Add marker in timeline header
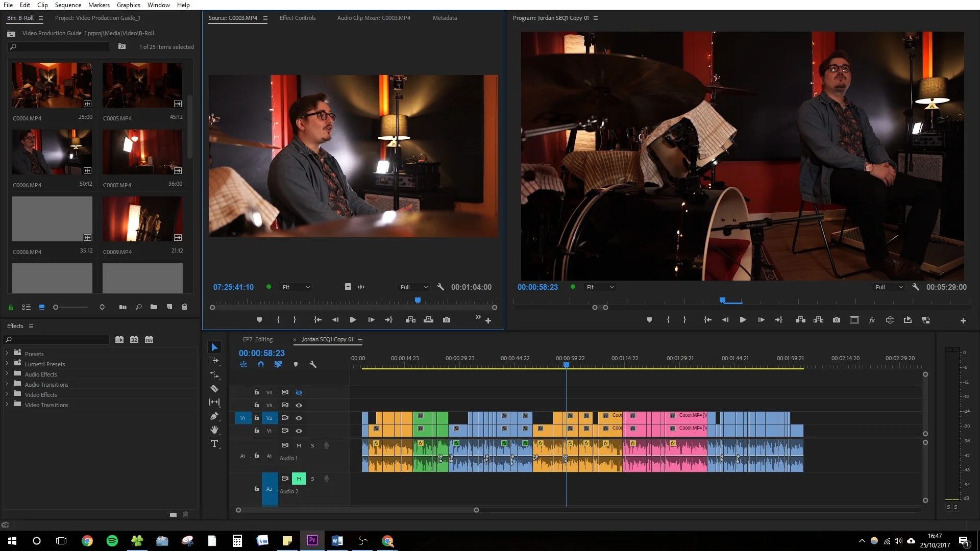The height and width of the screenshot is (551, 980). click(296, 364)
